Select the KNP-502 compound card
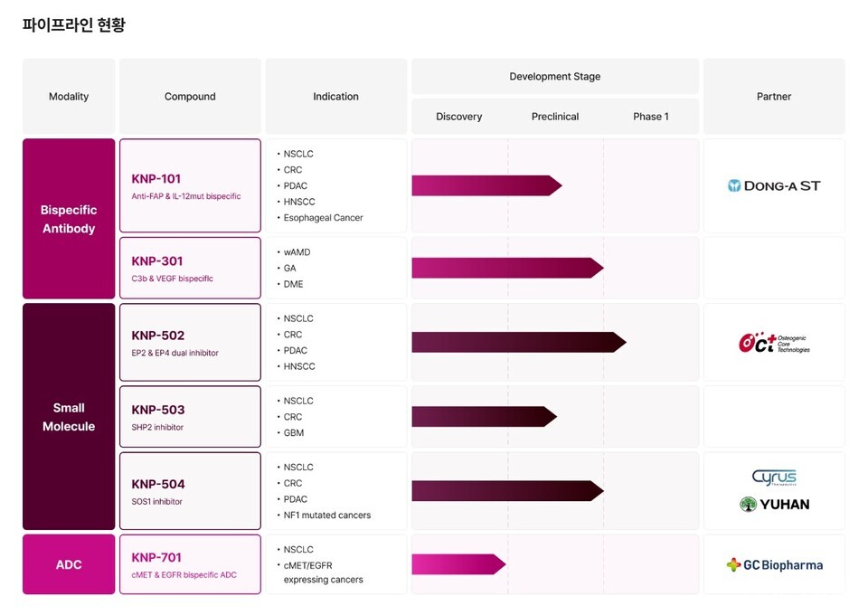The width and height of the screenshot is (868, 615). pos(190,342)
